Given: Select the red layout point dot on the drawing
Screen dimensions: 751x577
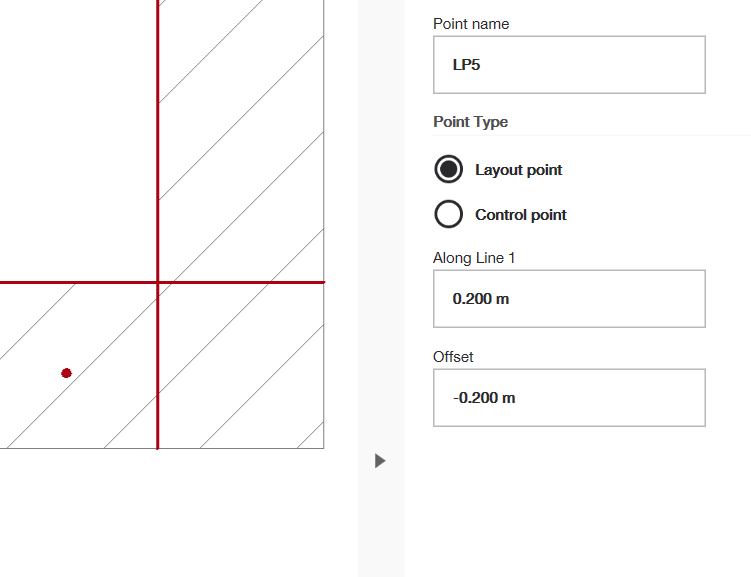Looking at the screenshot, I should [x=66, y=373].
